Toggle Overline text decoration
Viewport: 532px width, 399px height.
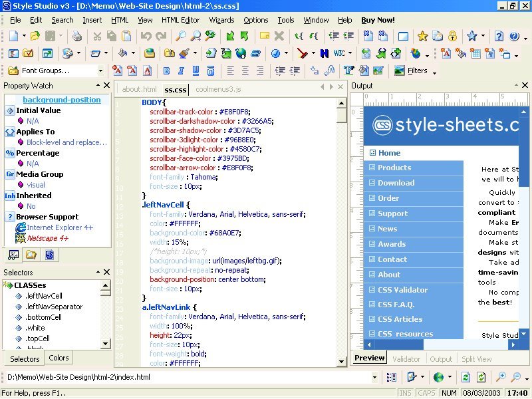(x=211, y=70)
